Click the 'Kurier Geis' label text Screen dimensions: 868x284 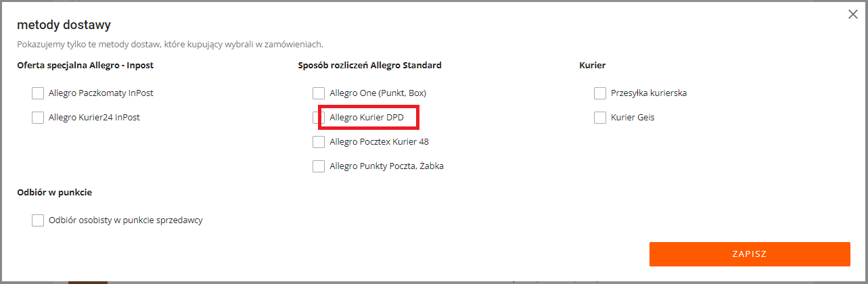633,118
